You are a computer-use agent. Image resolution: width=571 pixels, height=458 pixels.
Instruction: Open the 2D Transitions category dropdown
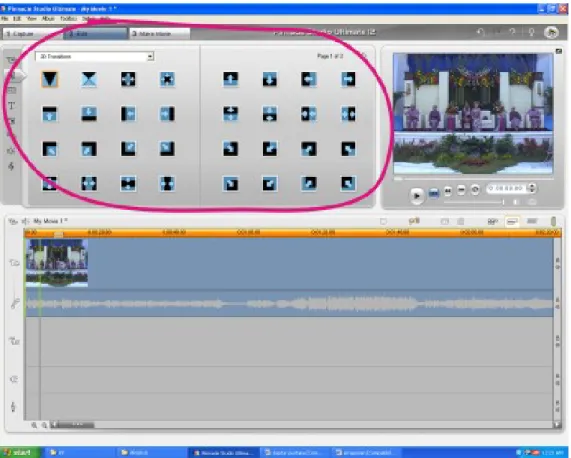pos(94,56)
